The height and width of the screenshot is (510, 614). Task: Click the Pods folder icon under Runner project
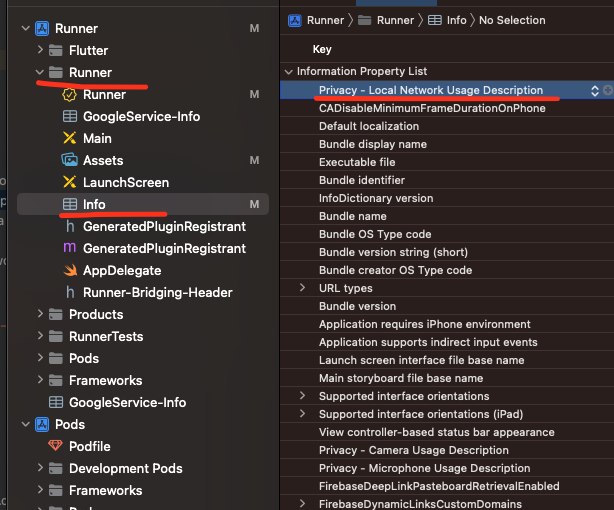56,358
